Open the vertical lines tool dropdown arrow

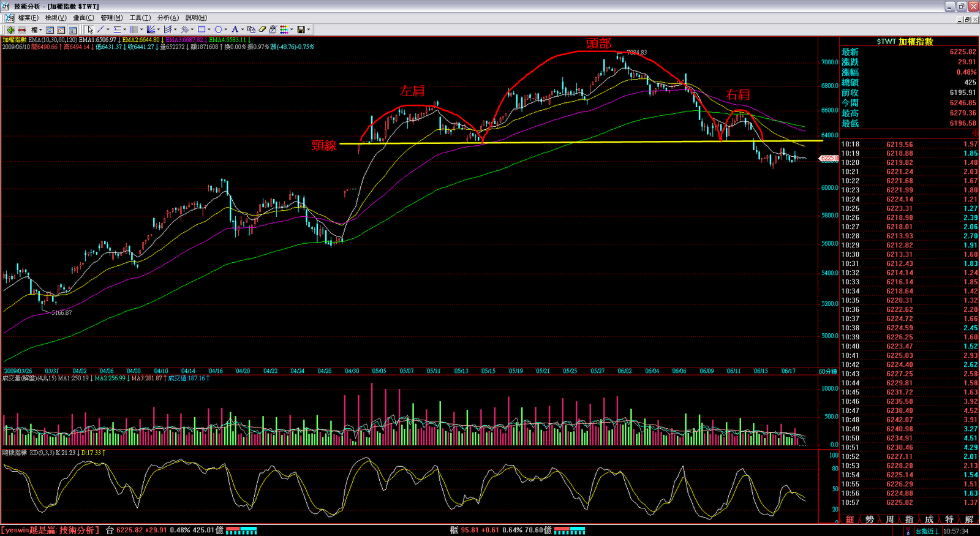pos(141,29)
